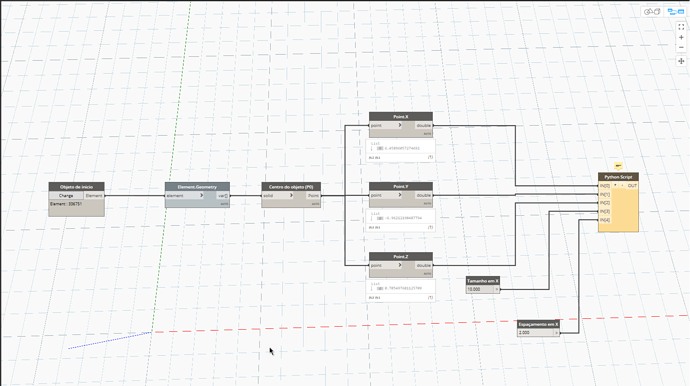The image size is (690, 386).
Task: Click the Tamanho em X value field
Action: point(480,289)
